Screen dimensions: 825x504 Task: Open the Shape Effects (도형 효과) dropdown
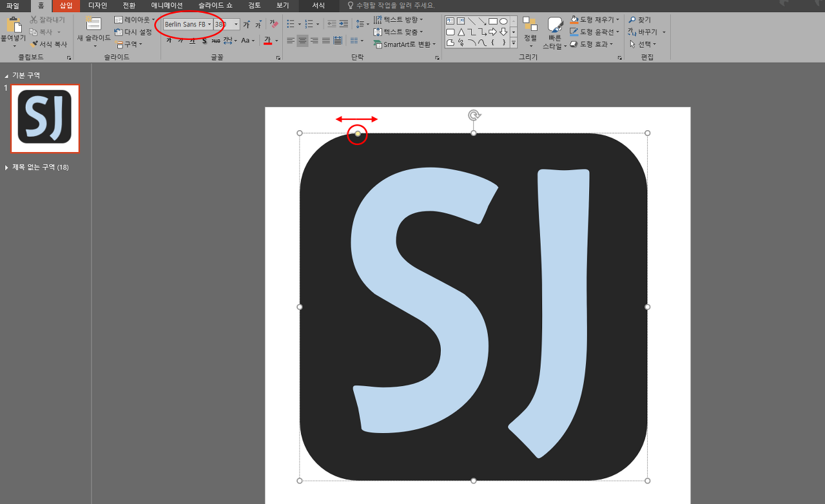[591, 44]
